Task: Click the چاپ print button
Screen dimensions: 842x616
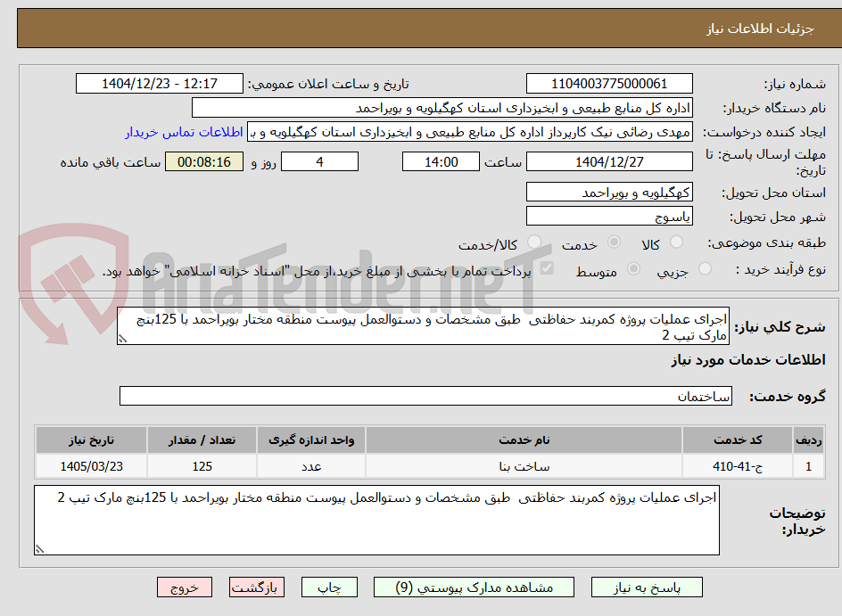Action: tap(329, 587)
